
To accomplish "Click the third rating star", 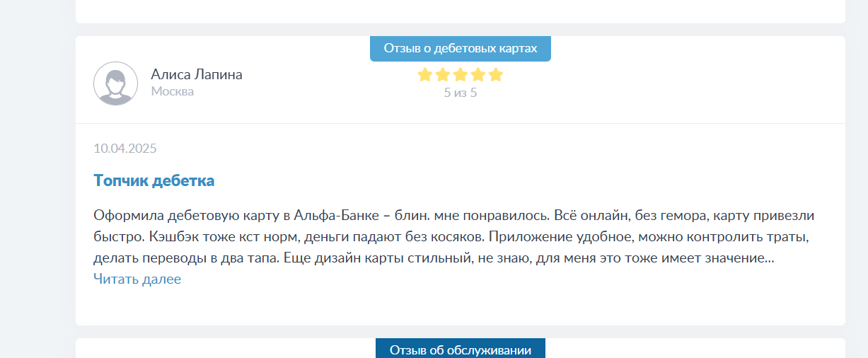I will pyautogui.click(x=460, y=75).
